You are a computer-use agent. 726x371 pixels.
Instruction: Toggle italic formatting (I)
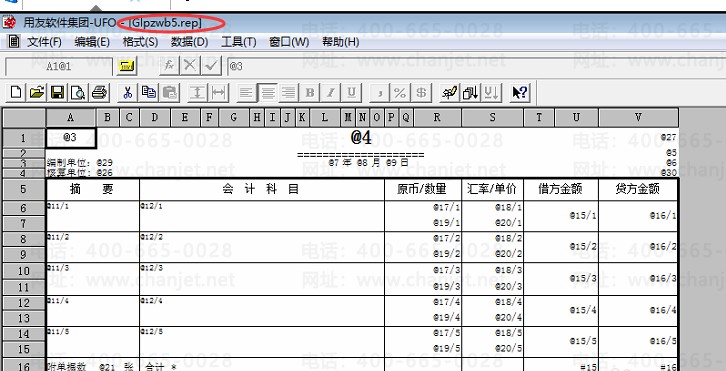pyautogui.click(x=331, y=92)
